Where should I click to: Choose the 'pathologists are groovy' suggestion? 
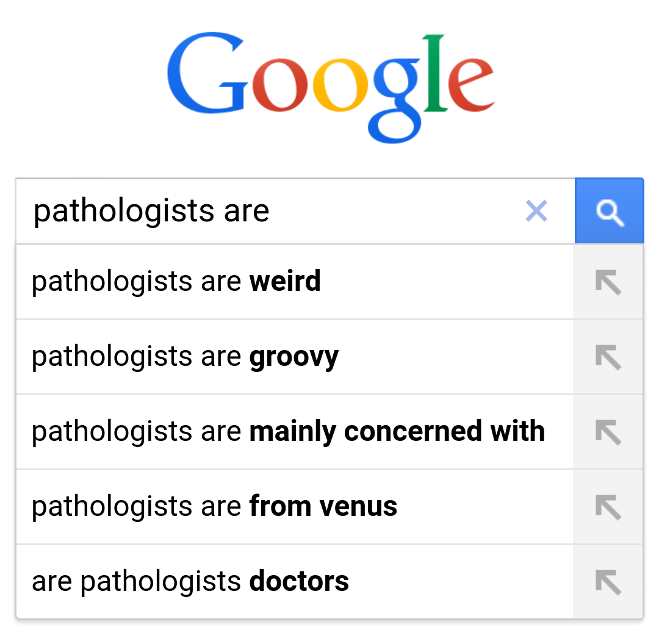click(x=185, y=357)
